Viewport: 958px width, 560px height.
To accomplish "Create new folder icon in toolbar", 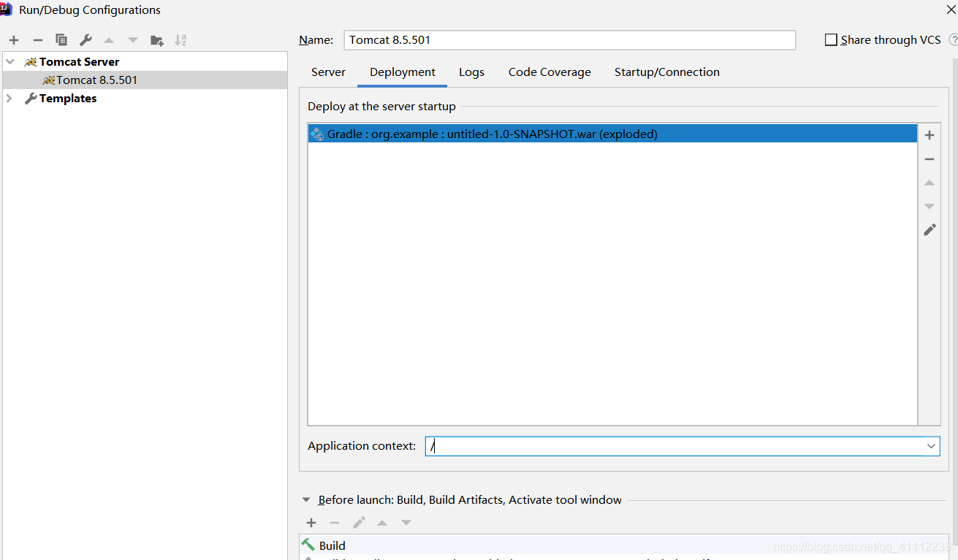I will click(156, 40).
